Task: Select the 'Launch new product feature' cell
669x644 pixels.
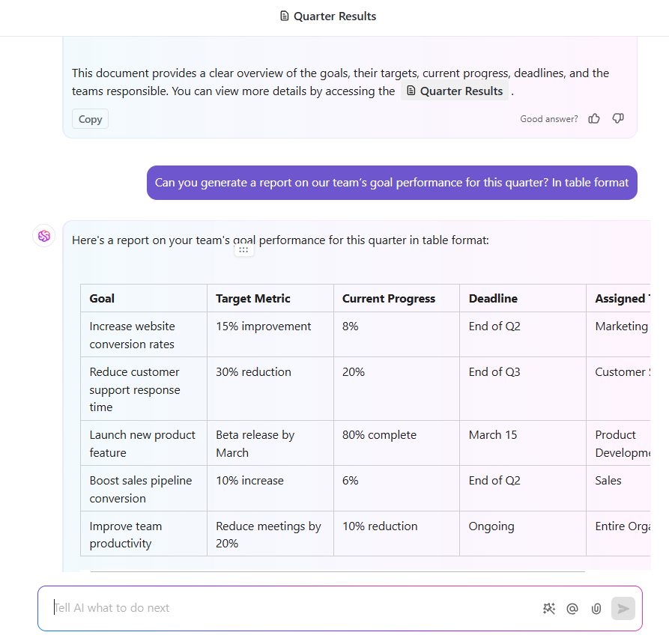Action: pyautogui.click(x=142, y=443)
